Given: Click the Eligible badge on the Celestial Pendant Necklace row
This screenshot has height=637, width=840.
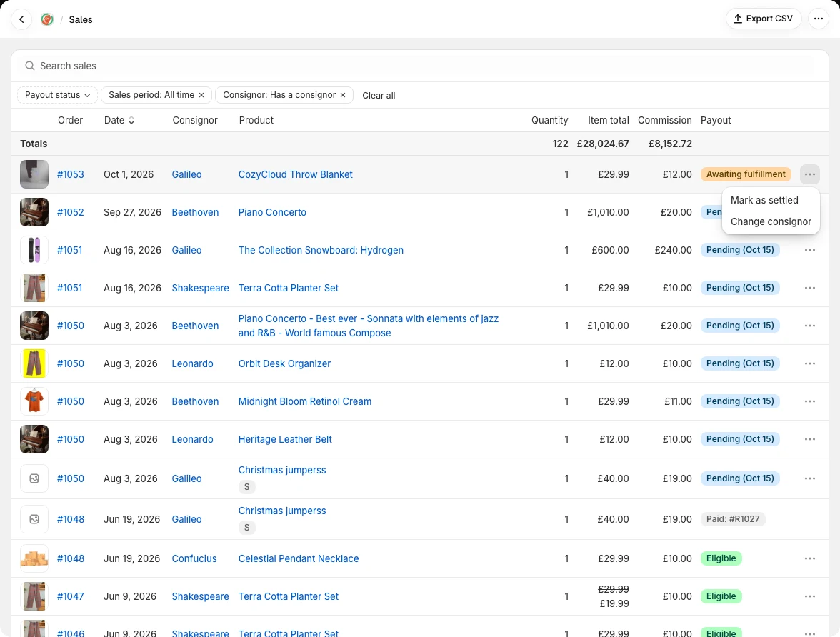Looking at the screenshot, I should pyautogui.click(x=721, y=558).
